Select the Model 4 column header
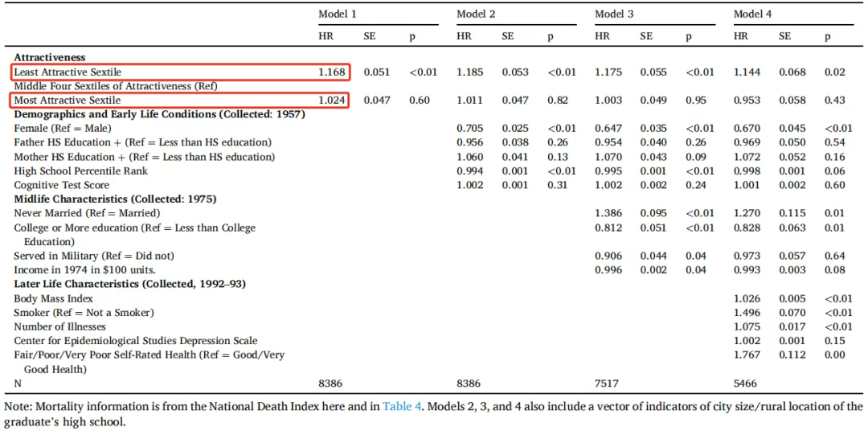The height and width of the screenshot is (431, 868). pyautogui.click(x=753, y=14)
